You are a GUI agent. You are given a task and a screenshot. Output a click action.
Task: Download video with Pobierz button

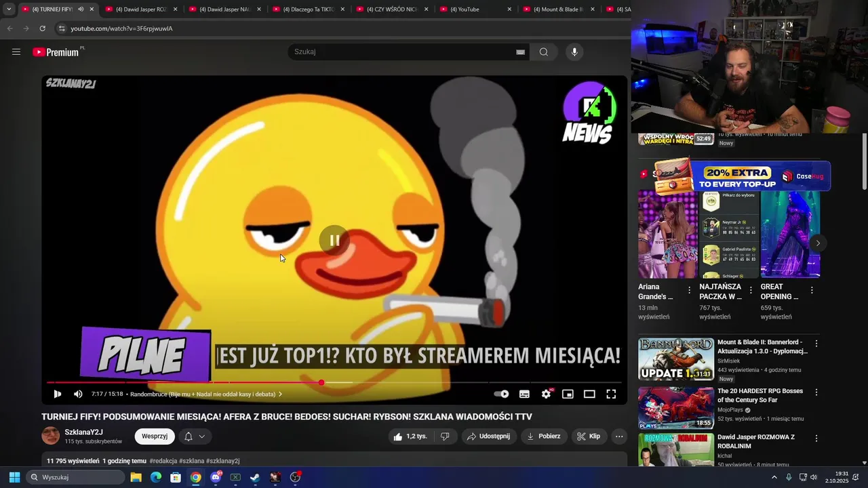click(544, 436)
